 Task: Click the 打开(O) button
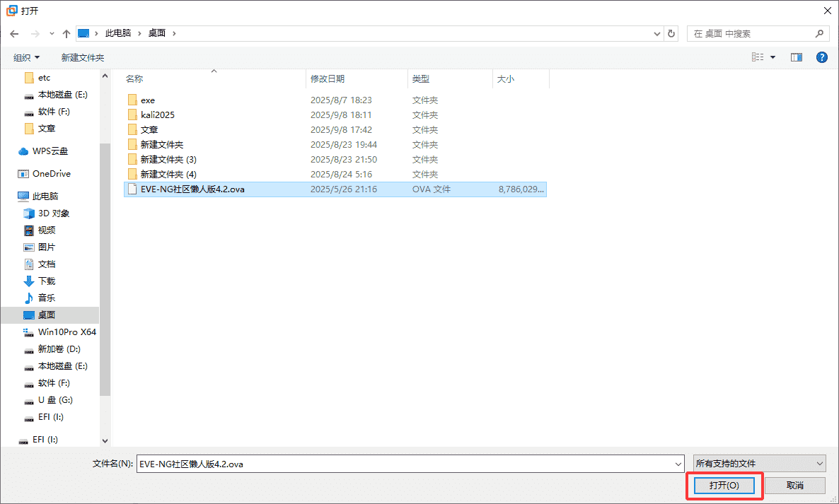tap(724, 486)
